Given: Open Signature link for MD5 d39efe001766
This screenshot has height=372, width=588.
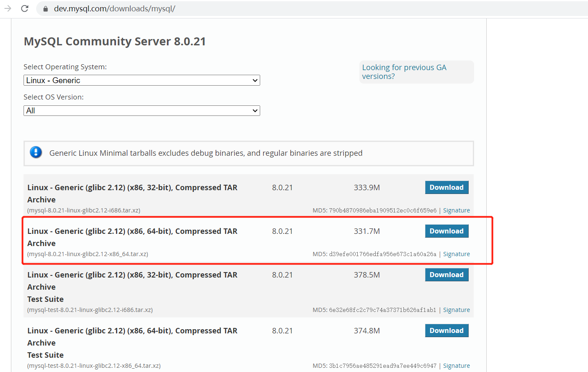Looking at the screenshot, I should [456, 254].
